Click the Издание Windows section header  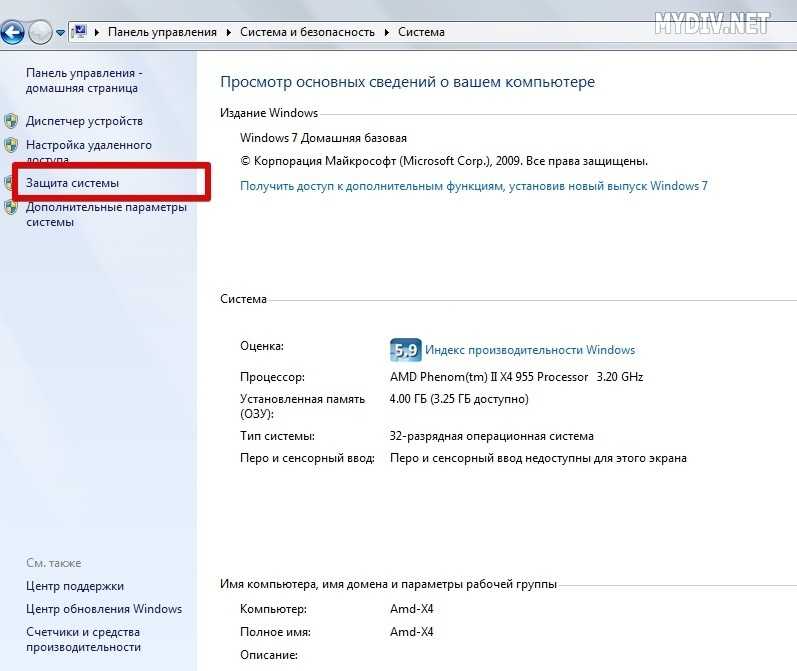pos(269,113)
